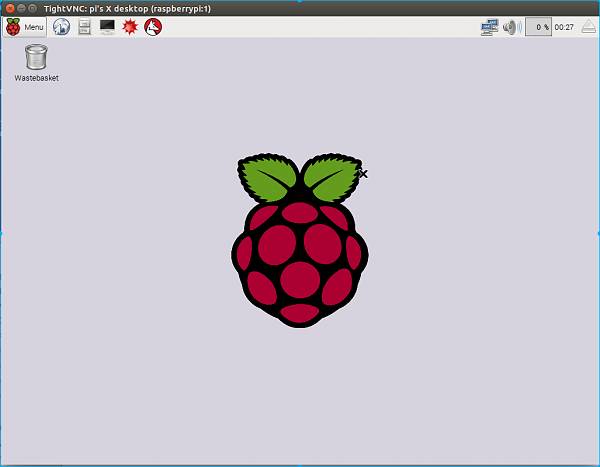600x467 pixels.
Task: Minimize the TightVNC window
Action: click(21, 8)
